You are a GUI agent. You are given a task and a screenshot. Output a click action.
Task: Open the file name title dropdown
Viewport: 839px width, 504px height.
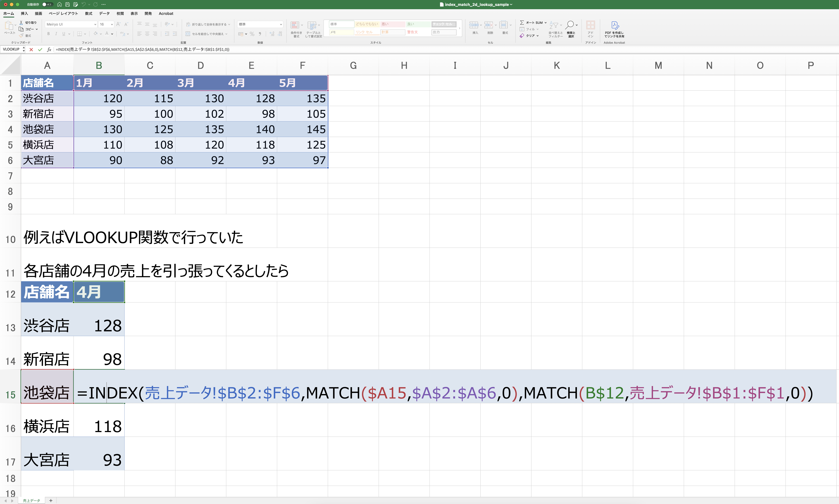tap(511, 4)
